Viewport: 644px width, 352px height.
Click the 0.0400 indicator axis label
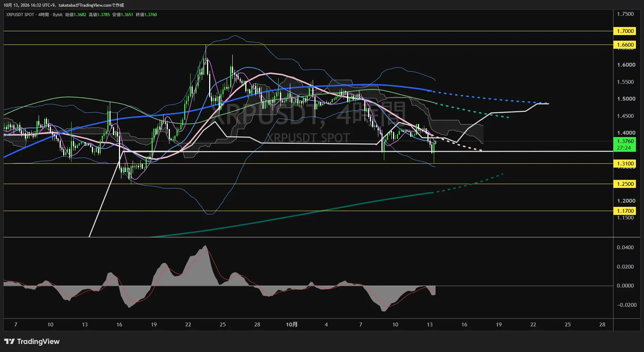pos(625,248)
